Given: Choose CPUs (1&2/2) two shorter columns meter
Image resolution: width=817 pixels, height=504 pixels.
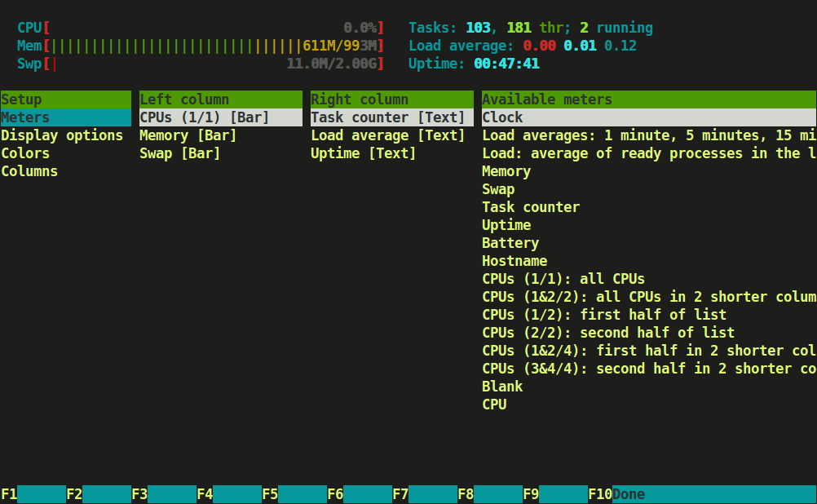Looking at the screenshot, I should point(649,297).
